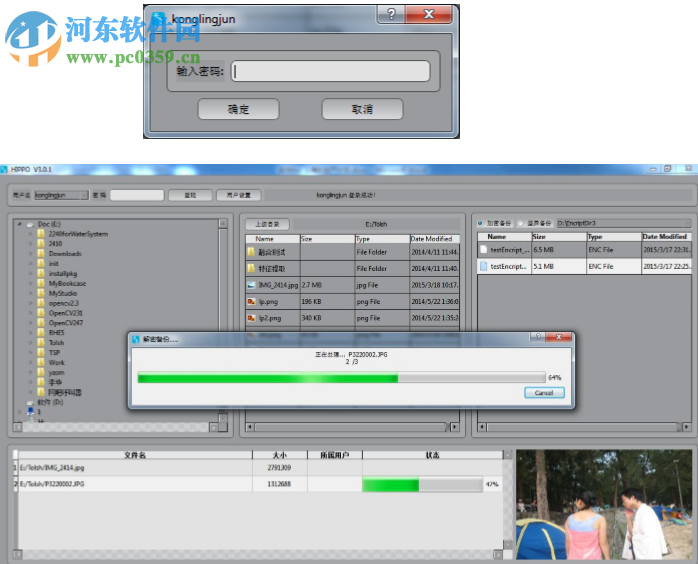This screenshot has height=564, width=698.
Task: Click the 软件 (D:) drive icon
Action: pos(31,402)
